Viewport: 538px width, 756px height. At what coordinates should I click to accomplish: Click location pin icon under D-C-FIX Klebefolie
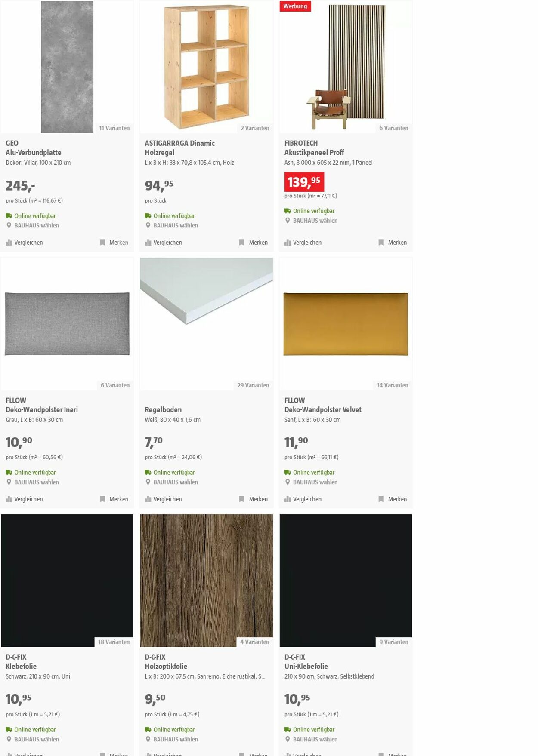[x=9, y=739]
